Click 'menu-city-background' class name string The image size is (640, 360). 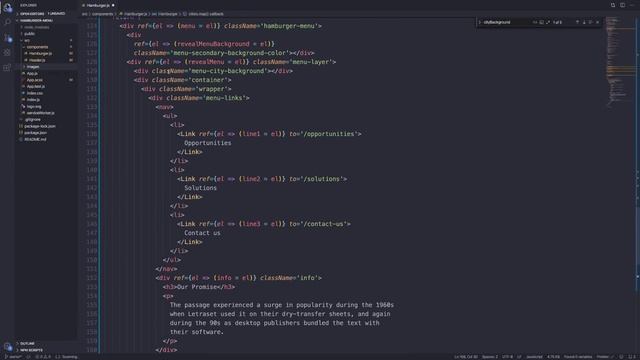pos(228,71)
